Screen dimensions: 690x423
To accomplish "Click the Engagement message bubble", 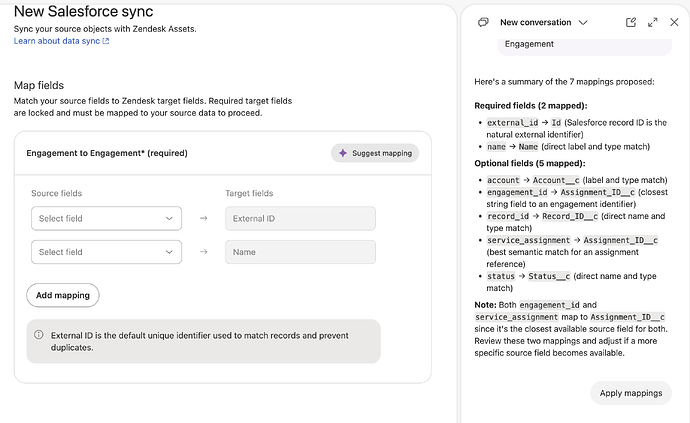I will (585, 46).
